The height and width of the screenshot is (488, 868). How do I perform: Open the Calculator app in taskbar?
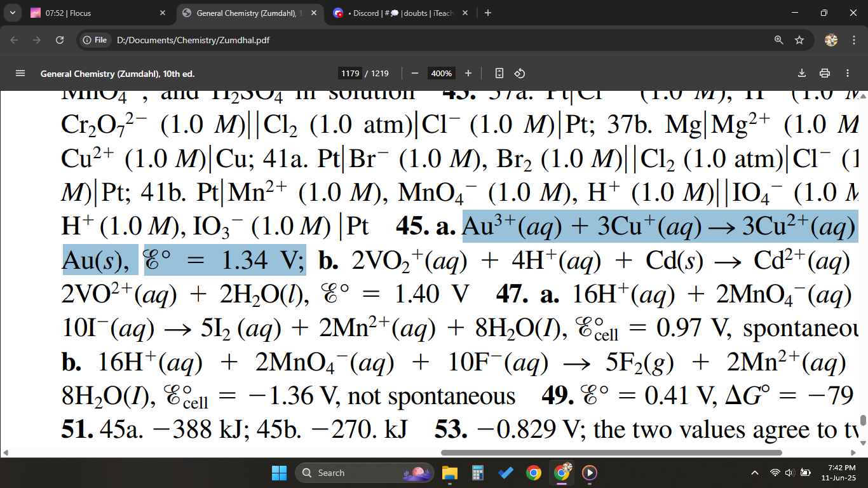[x=478, y=473]
